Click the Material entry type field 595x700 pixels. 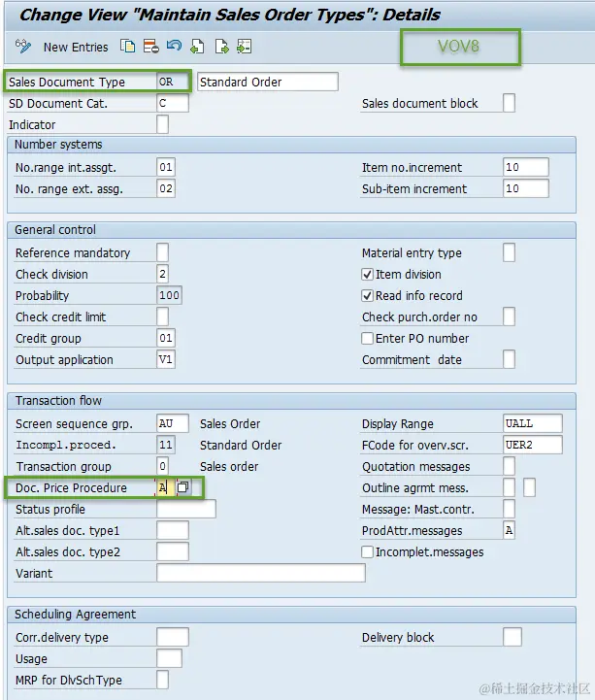[509, 252]
